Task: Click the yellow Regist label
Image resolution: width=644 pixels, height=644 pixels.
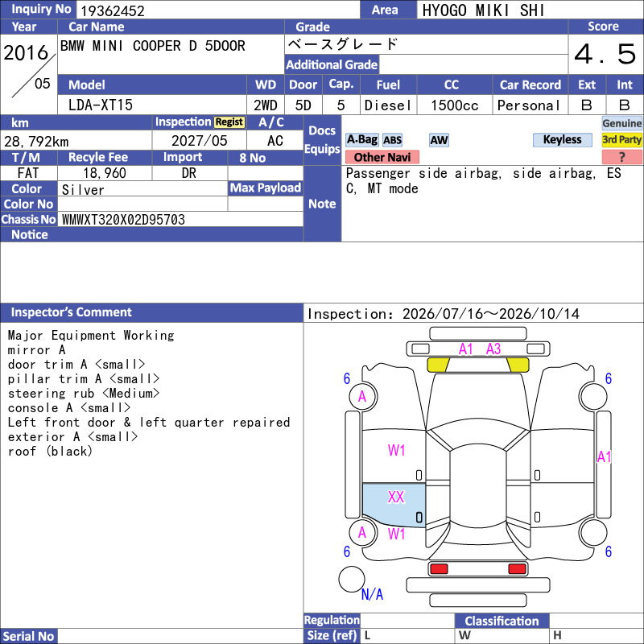Action: pos(229,122)
